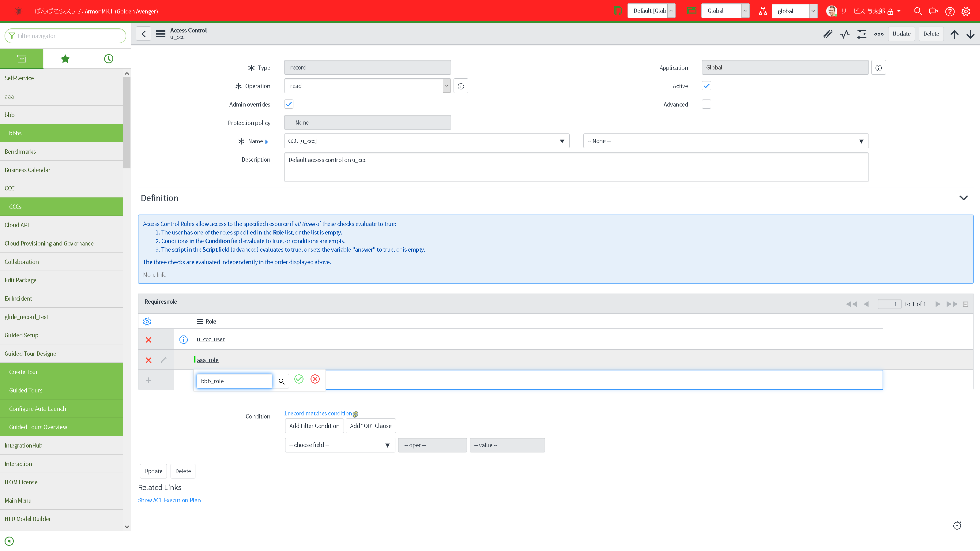Image resolution: width=980 pixels, height=551 pixels.
Task: Enable the Advanced checkbox
Action: pos(707,104)
